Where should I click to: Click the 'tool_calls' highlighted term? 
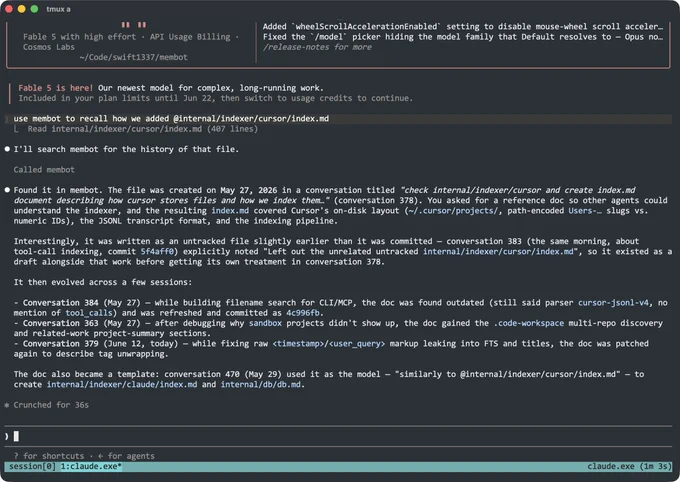pos(89,313)
